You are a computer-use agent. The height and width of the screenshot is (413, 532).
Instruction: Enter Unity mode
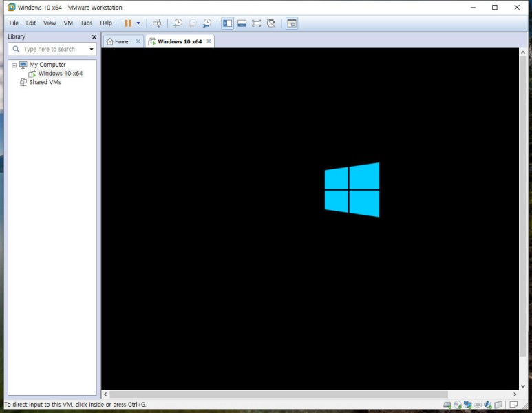[270, 23]
